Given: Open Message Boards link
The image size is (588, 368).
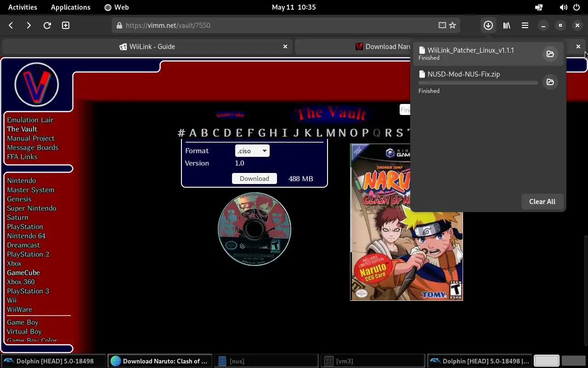Looking at the screenshot, I should (33, 148).
